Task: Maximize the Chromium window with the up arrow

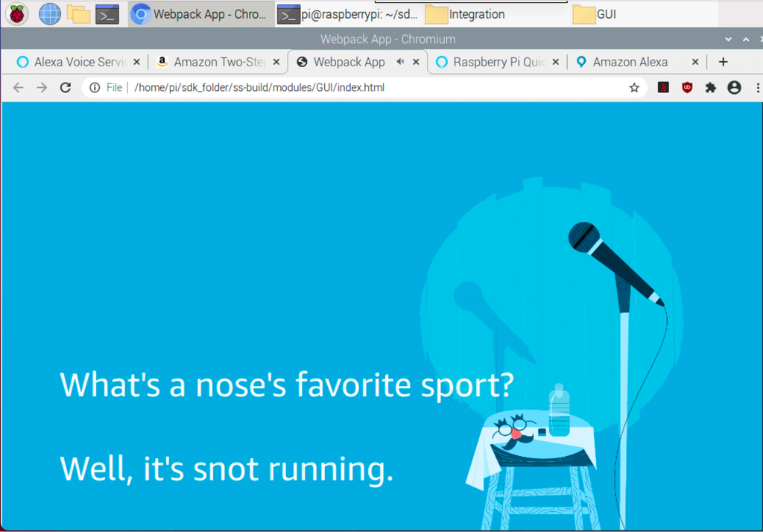Action: coord(745,39)
